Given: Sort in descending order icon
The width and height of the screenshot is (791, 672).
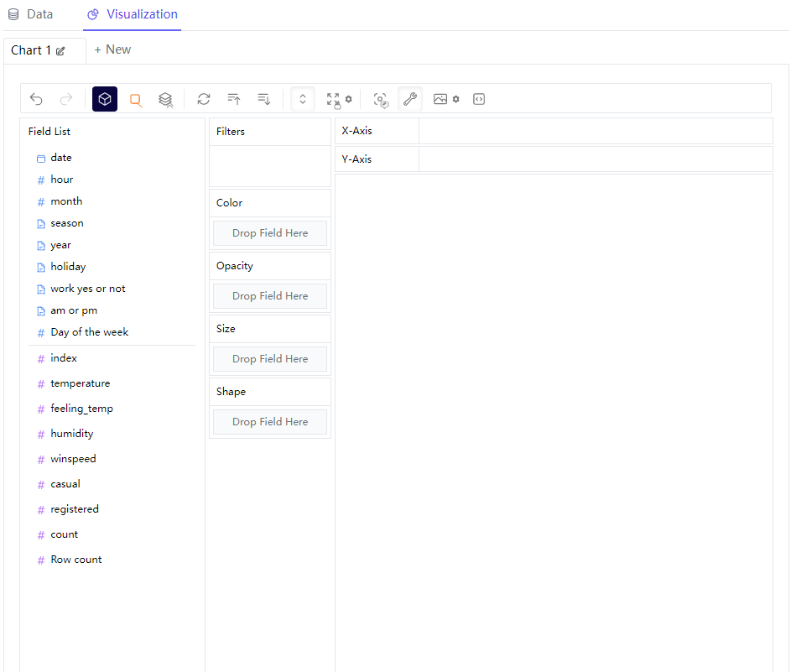Looking at the screenshot, I should (264, 99).
